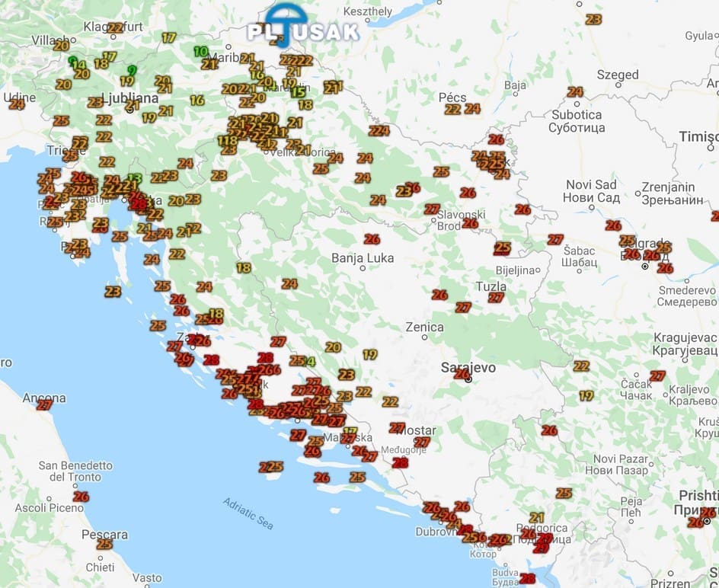Click the Adriatic Sea label
This screenshot has width=719, height=588.
coord(248,513)
